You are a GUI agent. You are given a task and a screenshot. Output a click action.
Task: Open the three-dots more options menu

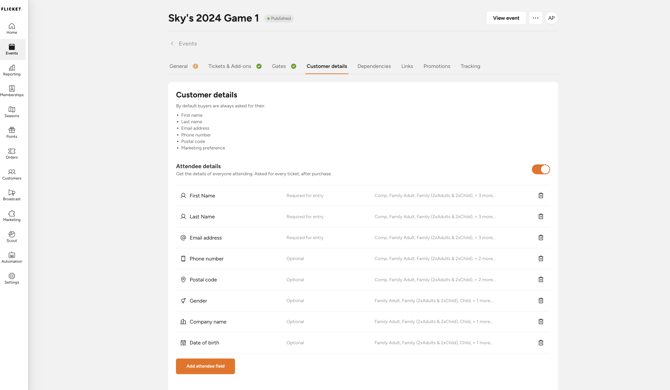[x=535, y=18]
